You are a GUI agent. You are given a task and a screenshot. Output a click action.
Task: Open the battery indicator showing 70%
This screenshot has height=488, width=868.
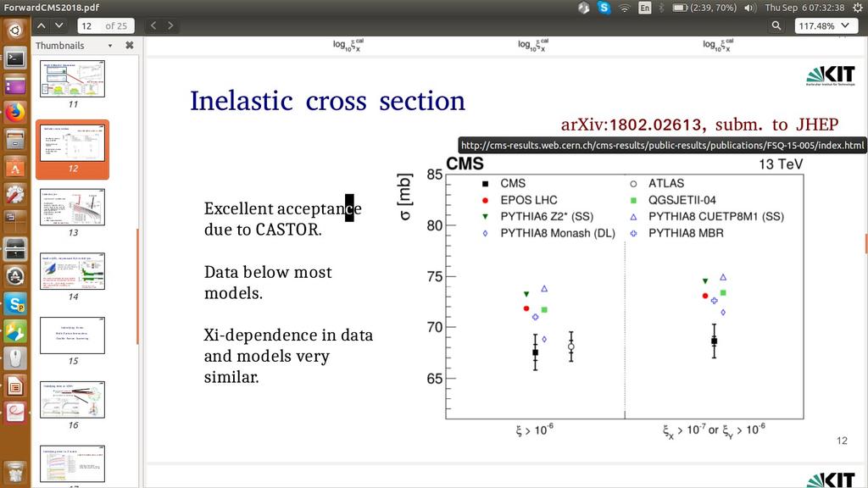coord(704,8)
